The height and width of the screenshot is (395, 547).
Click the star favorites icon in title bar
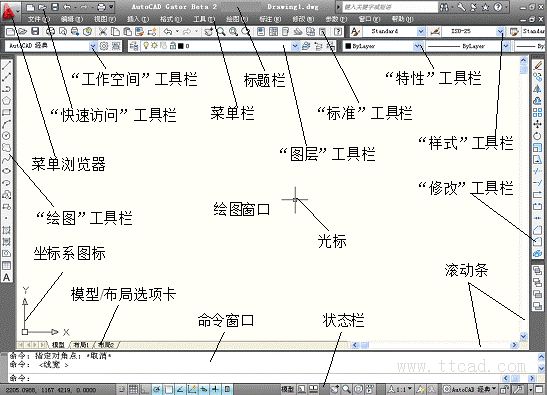485,7
